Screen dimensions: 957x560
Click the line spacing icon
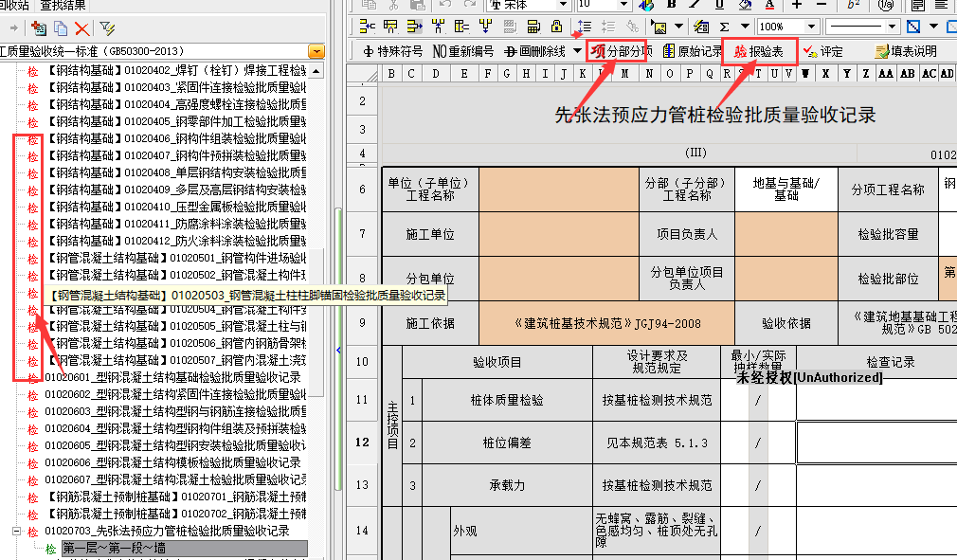click(584, 27)
